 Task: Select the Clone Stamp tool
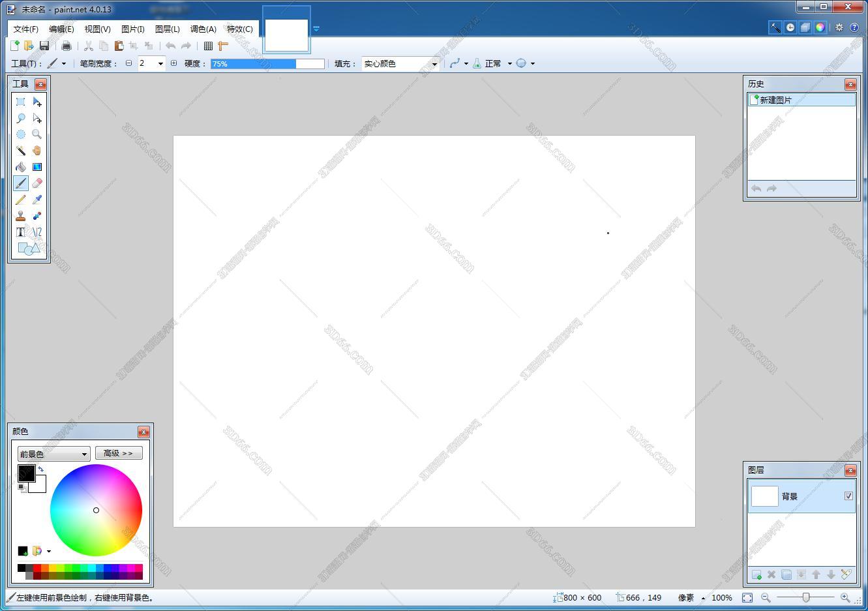click(x=21, y=216)
